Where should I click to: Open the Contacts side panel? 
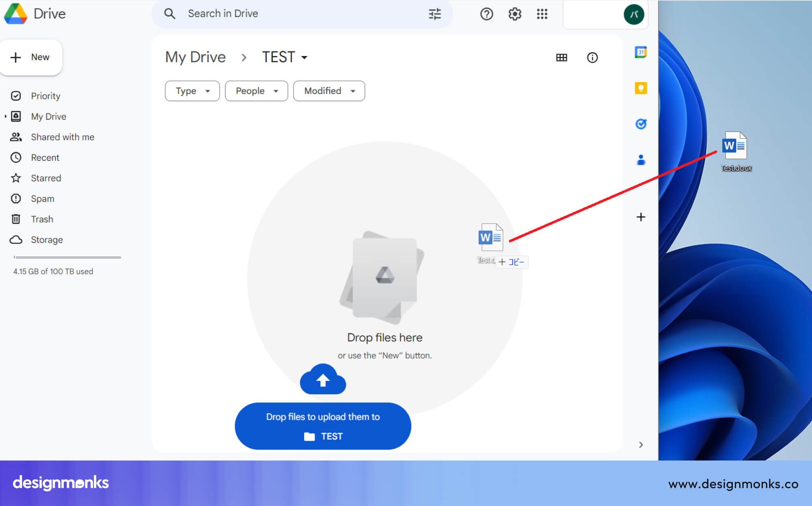(x=641, y=160)
